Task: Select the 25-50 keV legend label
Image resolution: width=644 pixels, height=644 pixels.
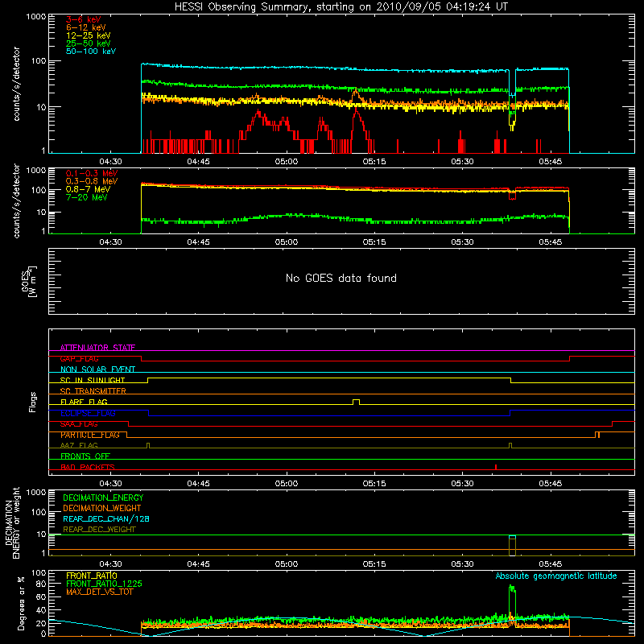Action: click(x=89, y=43)
